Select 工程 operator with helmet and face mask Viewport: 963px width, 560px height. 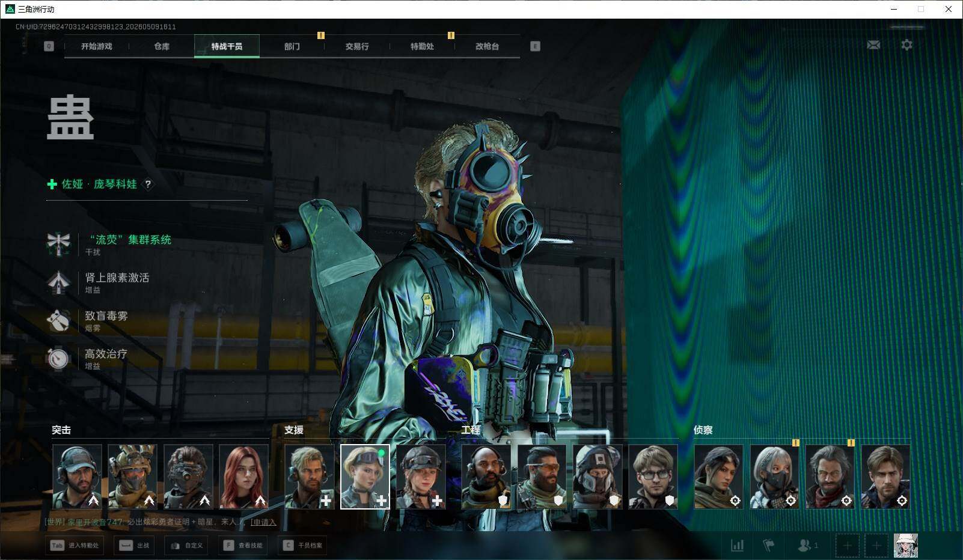coord(598,476)
